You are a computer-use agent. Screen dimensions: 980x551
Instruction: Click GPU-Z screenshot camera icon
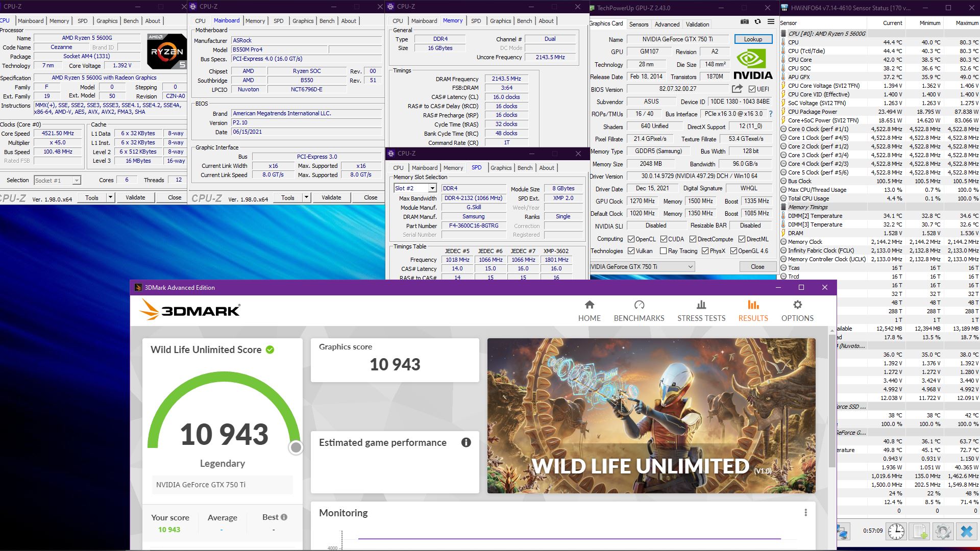745,22
